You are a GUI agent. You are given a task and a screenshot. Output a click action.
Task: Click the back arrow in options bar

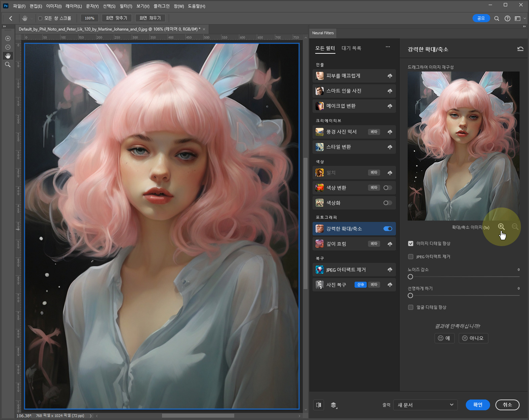tap(10, 18)
